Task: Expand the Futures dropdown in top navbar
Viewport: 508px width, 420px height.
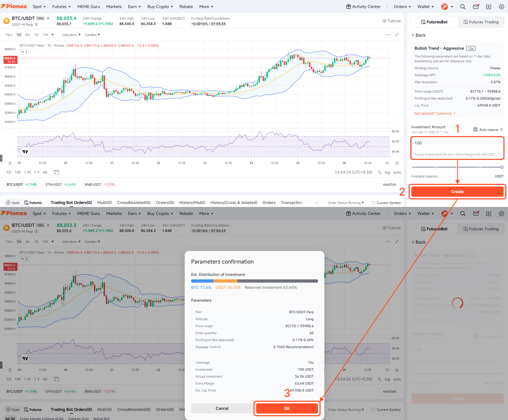Action: click(61, 7)
